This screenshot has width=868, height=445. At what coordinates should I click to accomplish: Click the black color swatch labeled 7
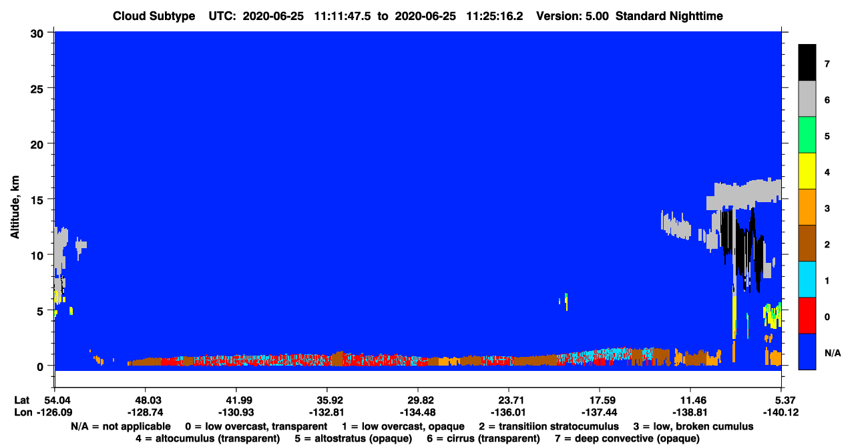point(807,63)
